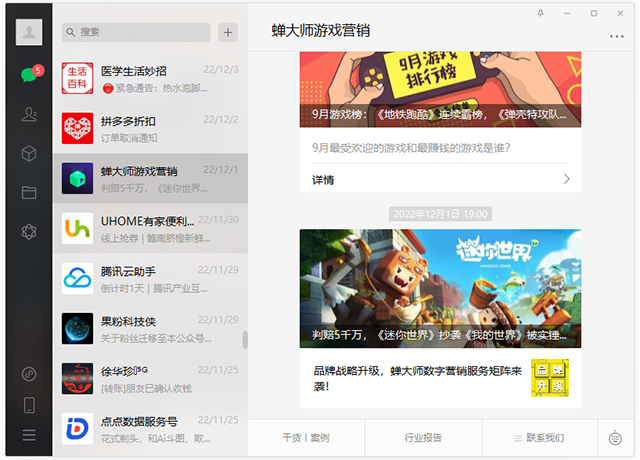Open the 迷你世界 article cover image

click(440, 289)
